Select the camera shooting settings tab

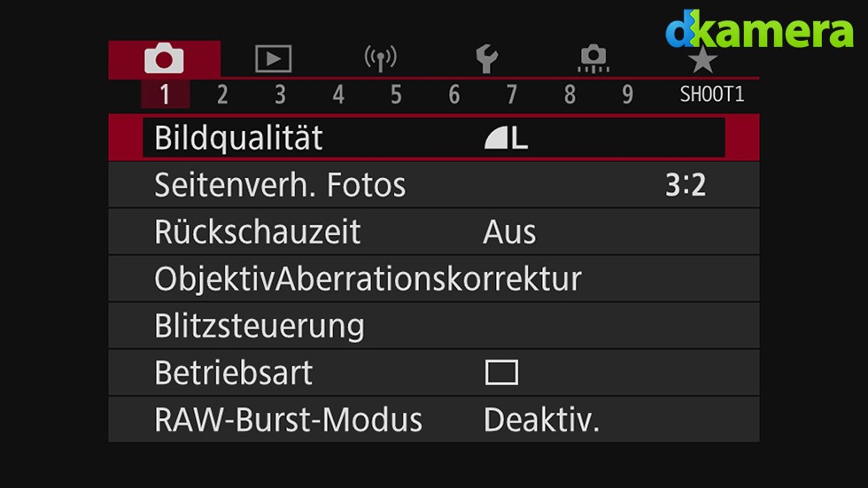pyautogui.click(x=165, y=58)
